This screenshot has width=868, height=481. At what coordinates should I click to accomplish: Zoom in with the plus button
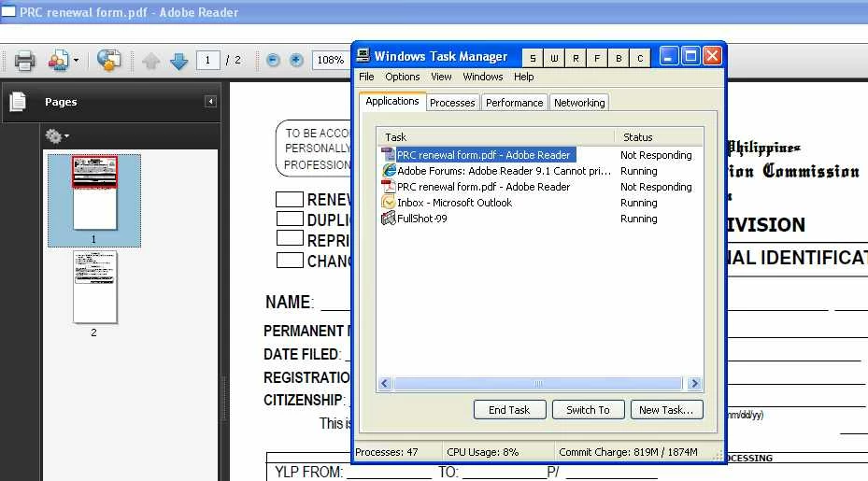pos(296,60)
